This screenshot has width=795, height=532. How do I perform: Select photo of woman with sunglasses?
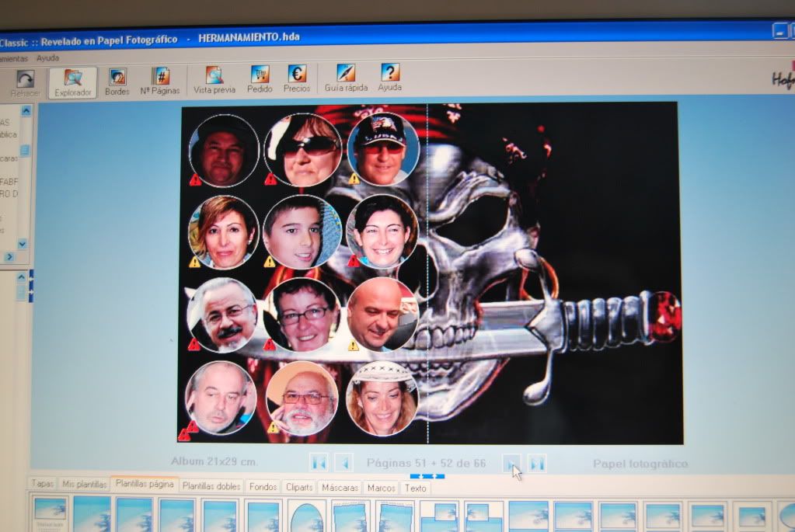[302, 150]
